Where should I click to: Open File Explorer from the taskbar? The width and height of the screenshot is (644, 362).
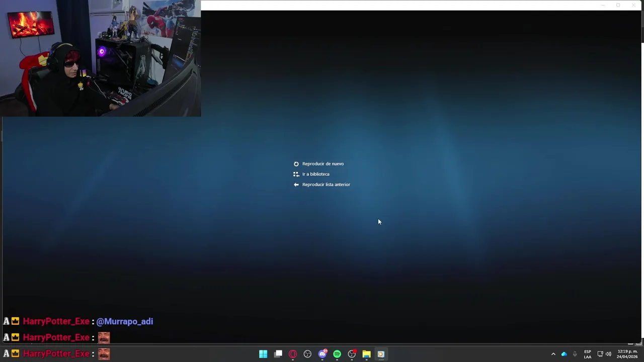[x=366, y=354]
